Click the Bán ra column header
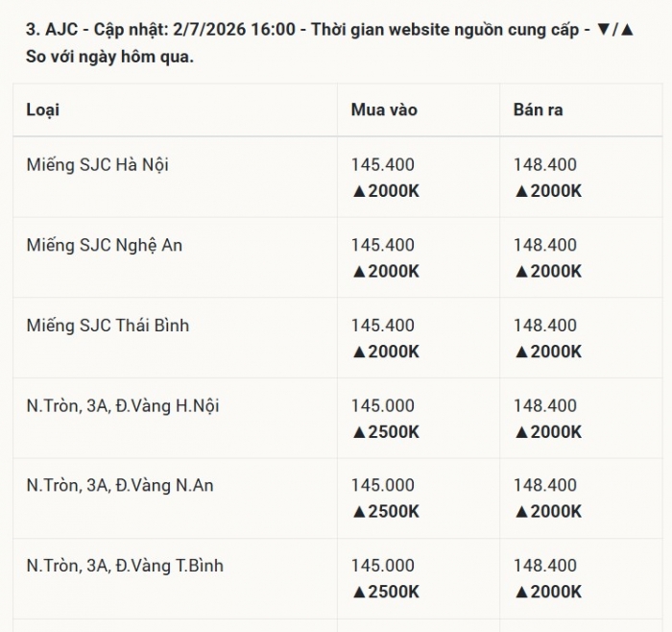 tap(538, 109)
